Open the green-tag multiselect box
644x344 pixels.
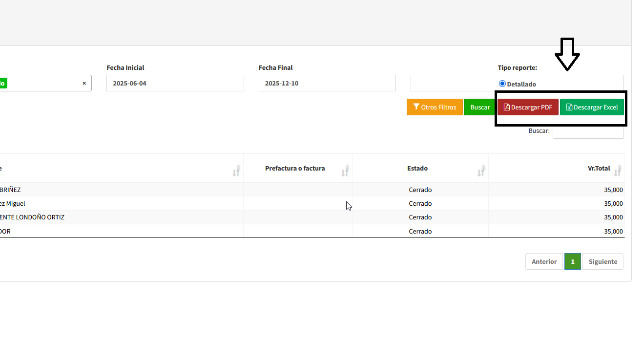click(44, 83)
